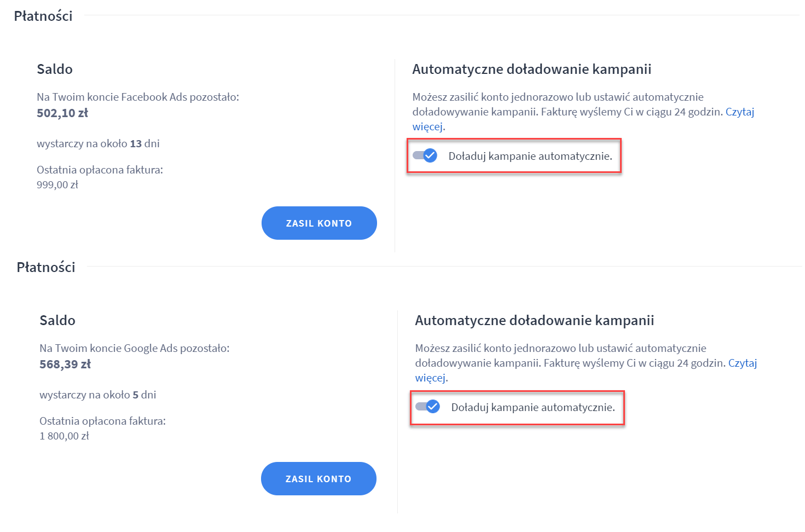Click the 1 800,00 zł last paid invoice amount
The width and height of the screenshot is (805, 532).
(64, 436)
